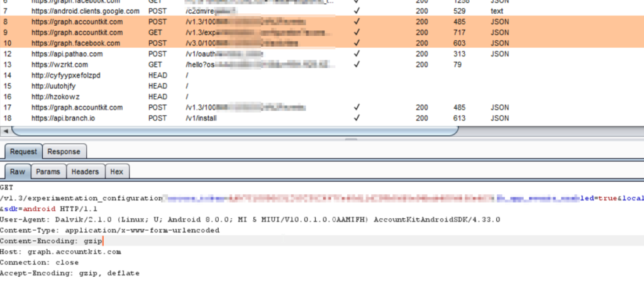This screenshot has height=295, width=644.
Task: Select graph.accountkit.com host in row 17
Action: point(77,108)
